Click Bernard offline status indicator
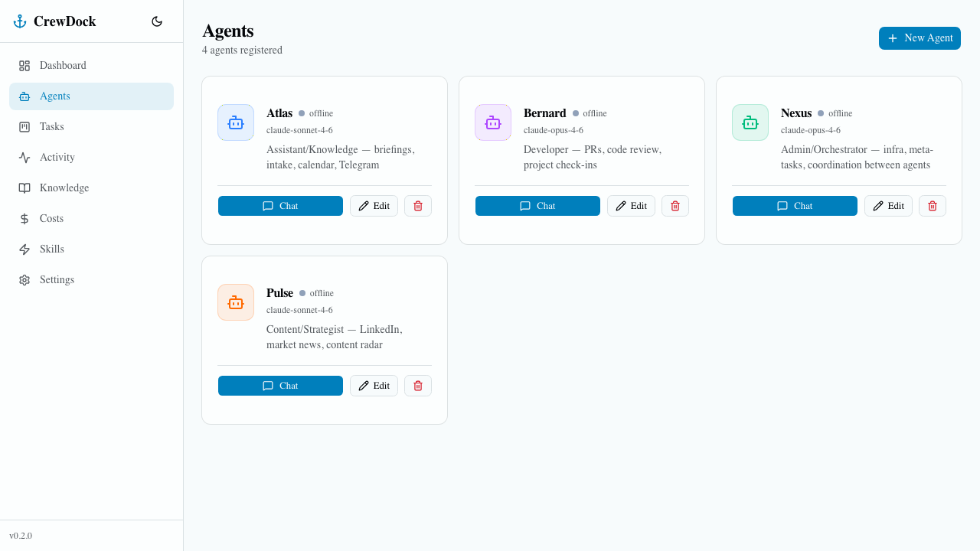 tap(590, 113)
